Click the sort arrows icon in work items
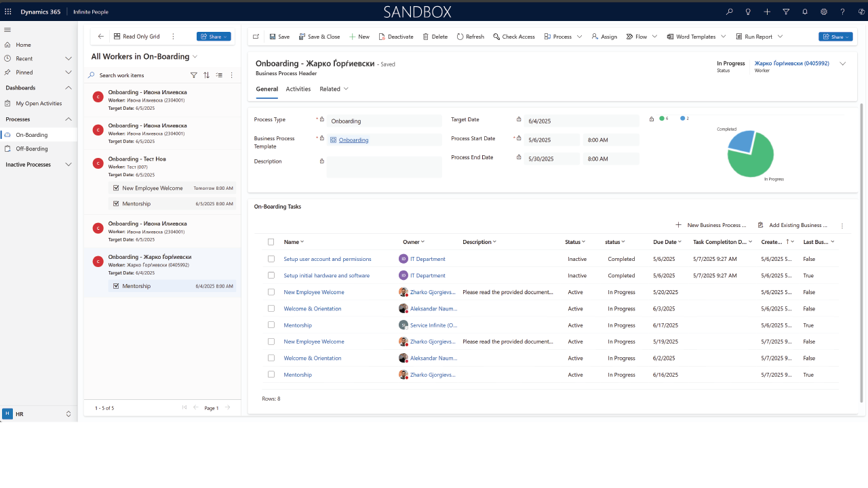Viewport: 868px width, 488px height. pos(206,75)
